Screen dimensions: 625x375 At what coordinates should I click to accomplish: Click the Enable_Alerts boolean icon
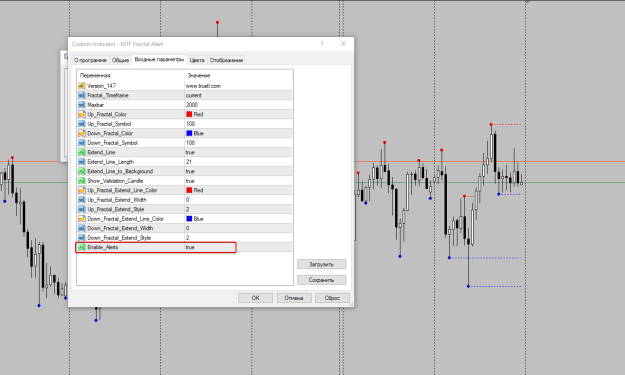[x=82, y=247]
